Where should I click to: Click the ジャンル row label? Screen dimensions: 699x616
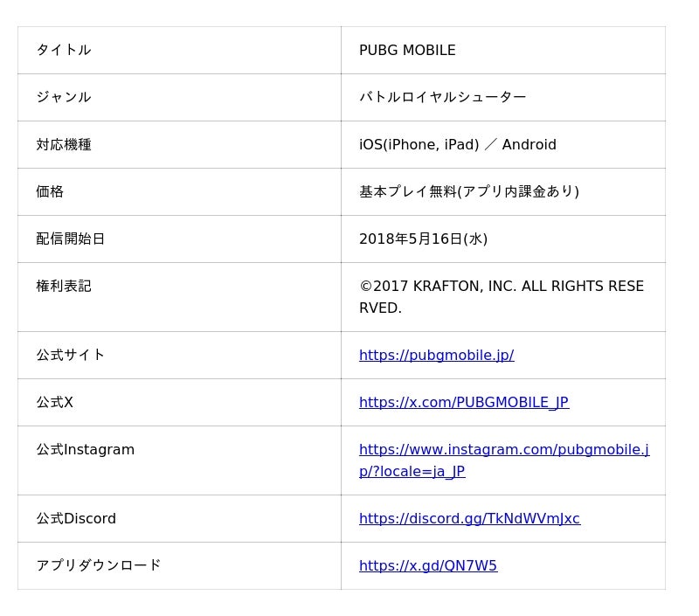click(x=64, y=97)
